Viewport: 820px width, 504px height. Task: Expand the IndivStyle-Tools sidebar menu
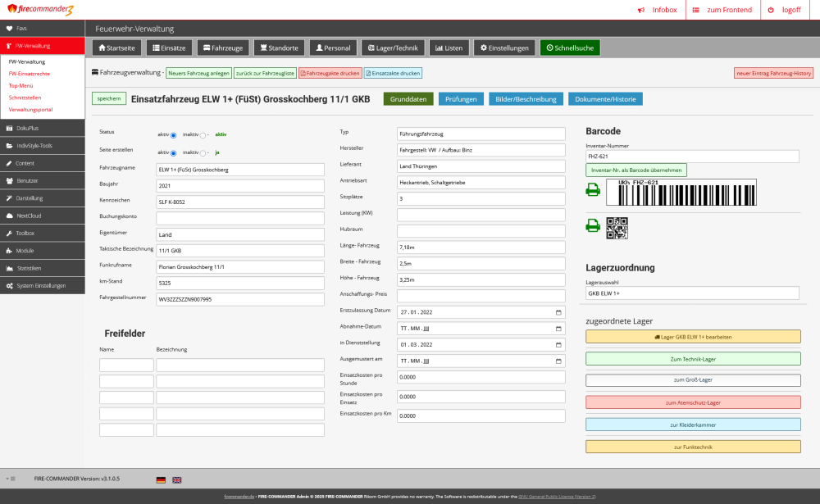(41, 145)
